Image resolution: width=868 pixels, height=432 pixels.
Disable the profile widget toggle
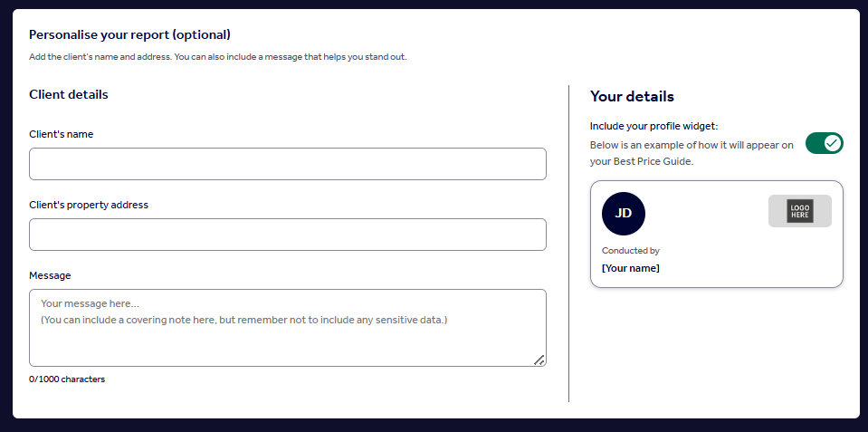point(824,143)
